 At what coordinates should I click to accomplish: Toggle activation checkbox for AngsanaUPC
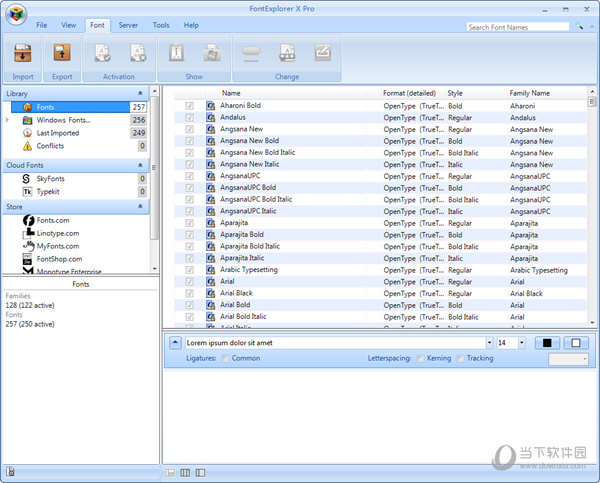pos(189,176)
